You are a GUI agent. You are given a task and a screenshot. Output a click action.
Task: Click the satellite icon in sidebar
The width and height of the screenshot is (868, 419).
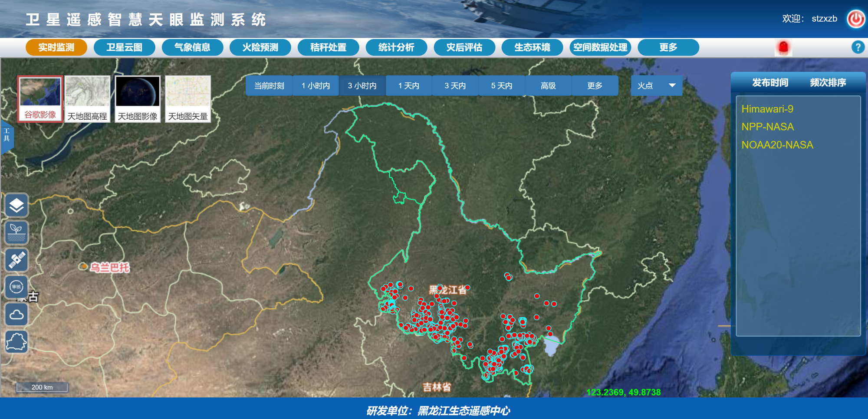tap(16, 260)
